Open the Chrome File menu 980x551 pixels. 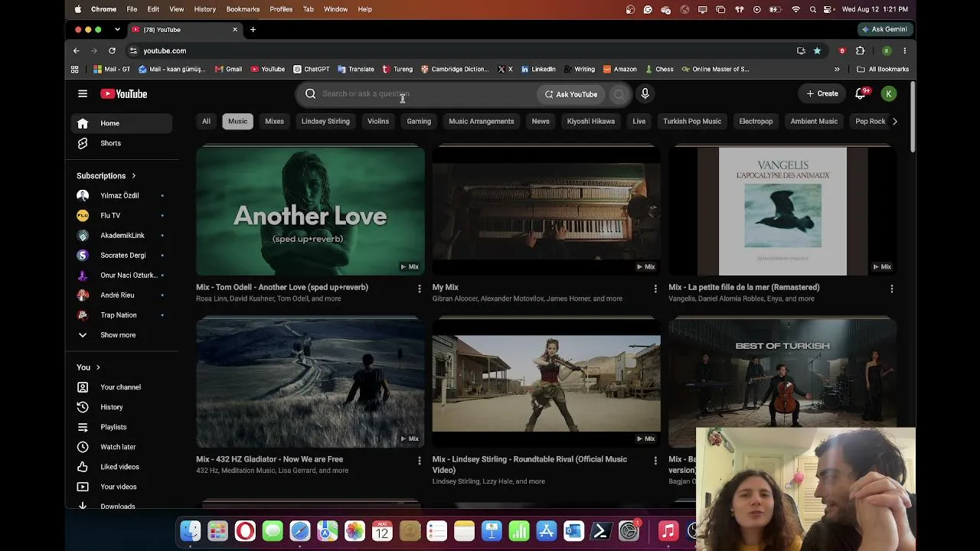pyautogui.click(x=132, y=9)
